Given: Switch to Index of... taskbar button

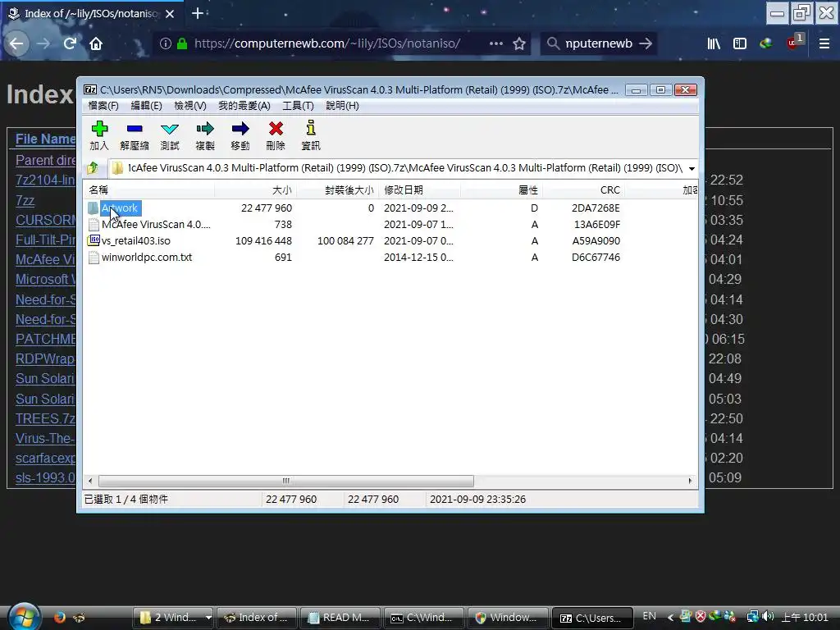Looking at the screenshot, I should [x=257, y=618].
